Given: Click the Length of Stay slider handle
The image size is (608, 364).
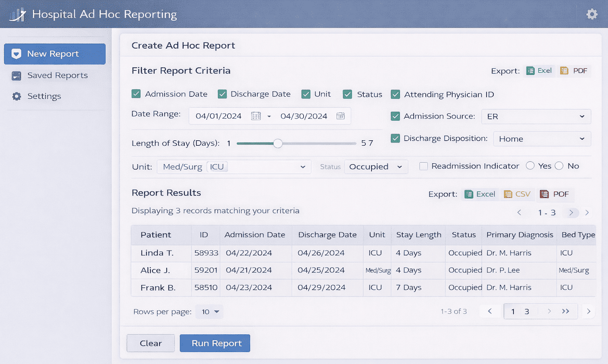Looking at the screenshot, I should [278, 144].
